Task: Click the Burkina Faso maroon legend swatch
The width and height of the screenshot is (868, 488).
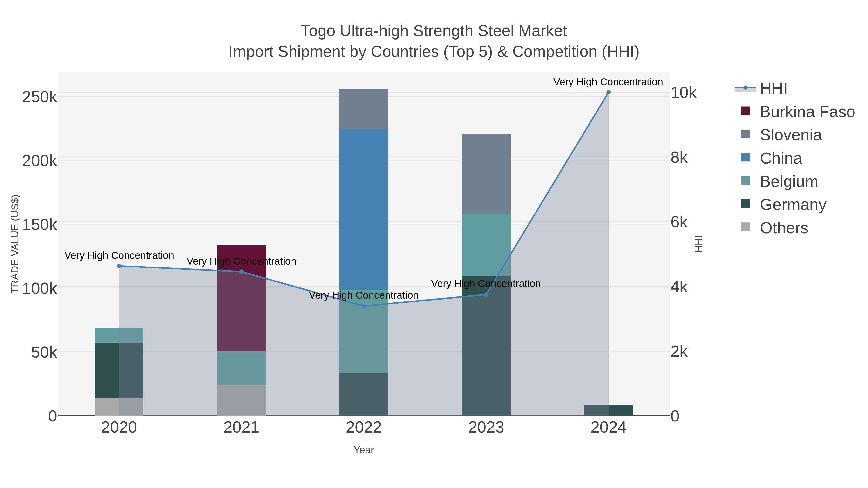Action: pos(746,111)
